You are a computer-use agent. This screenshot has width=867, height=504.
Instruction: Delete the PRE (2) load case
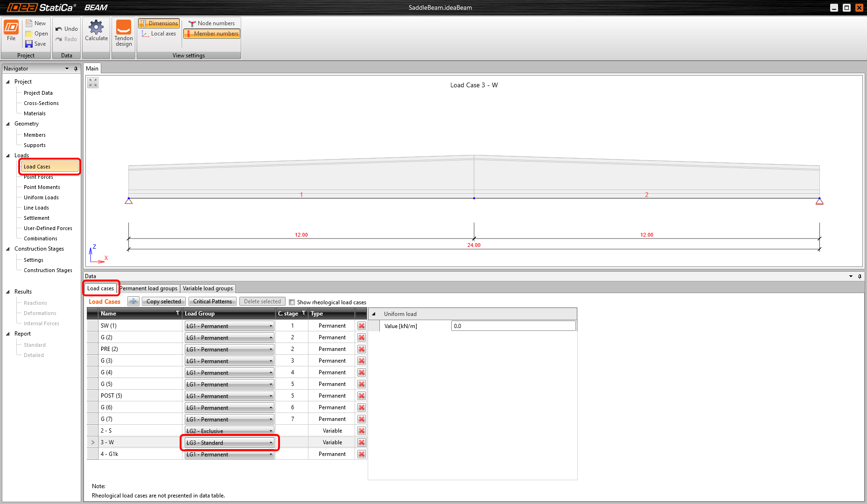tap(362, 349)
